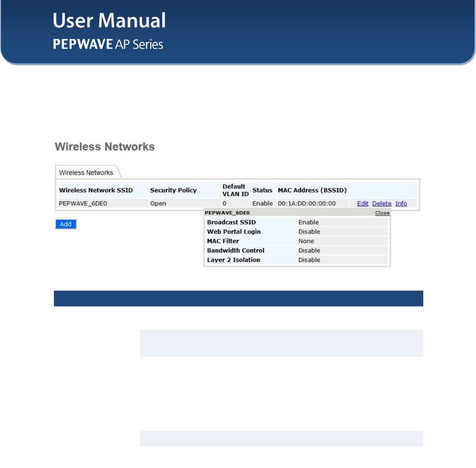Click the Broadcast SSID row label
This screenshot has width=476, height=468.
231,222
